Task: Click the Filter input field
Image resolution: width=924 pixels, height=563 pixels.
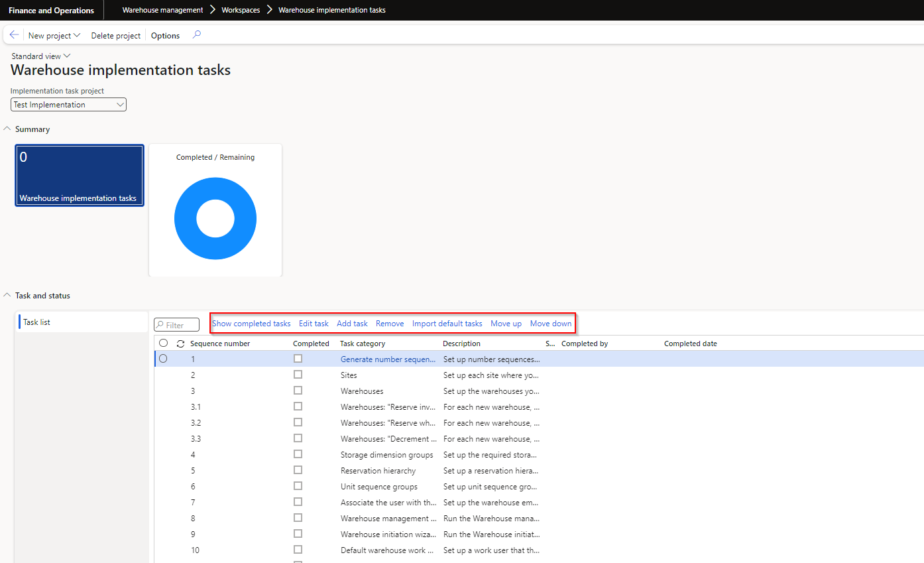Action: pyautogui.click(x=177, y=325)
